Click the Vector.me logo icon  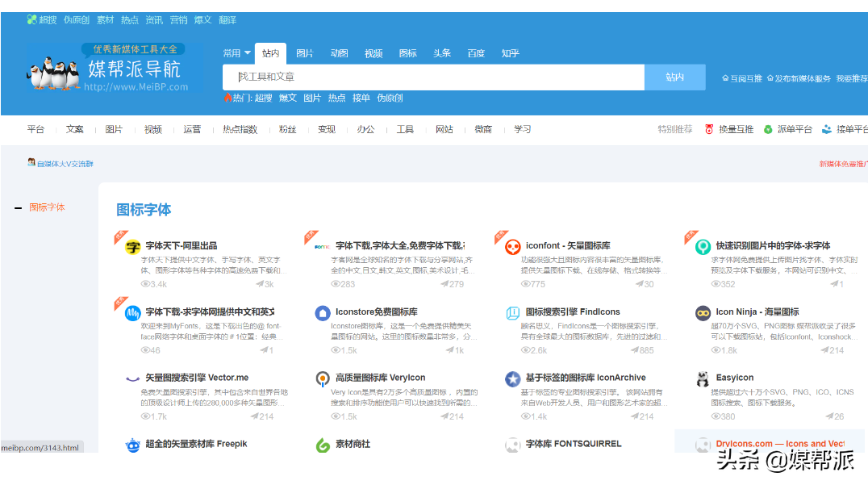[133, 378]
